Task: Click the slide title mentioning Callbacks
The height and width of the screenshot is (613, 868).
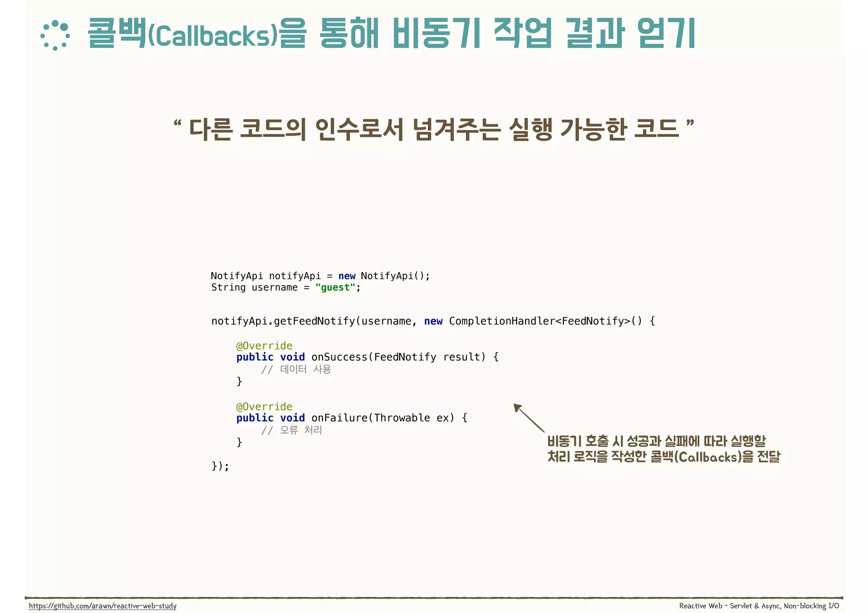Action: [390, 34]
